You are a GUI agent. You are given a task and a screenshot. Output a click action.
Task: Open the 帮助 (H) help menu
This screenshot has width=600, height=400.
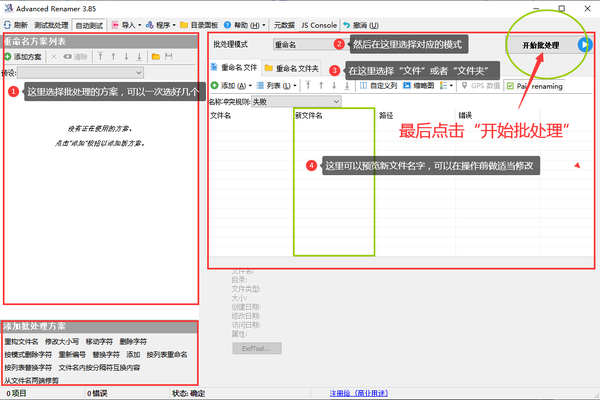(244, 25)
